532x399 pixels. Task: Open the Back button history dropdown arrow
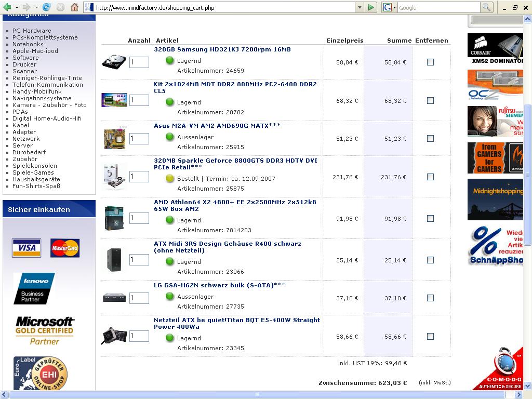17,7
